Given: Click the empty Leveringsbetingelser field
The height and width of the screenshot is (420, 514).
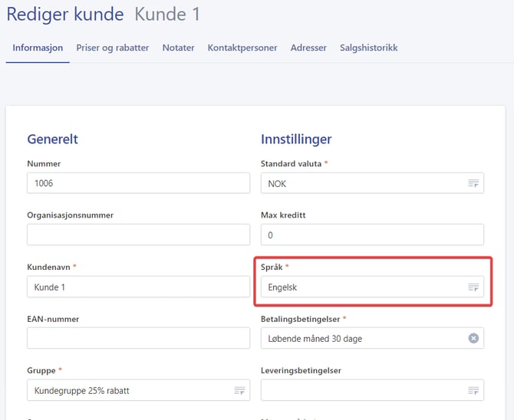Looking at the screenshot, I should click(372, 390).
